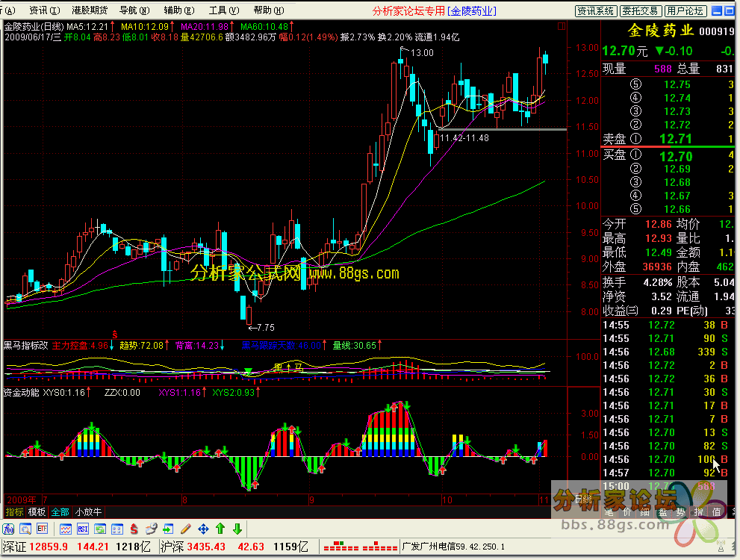
Task: Open the multi-window grid layout icon
Action: (116, 529)
